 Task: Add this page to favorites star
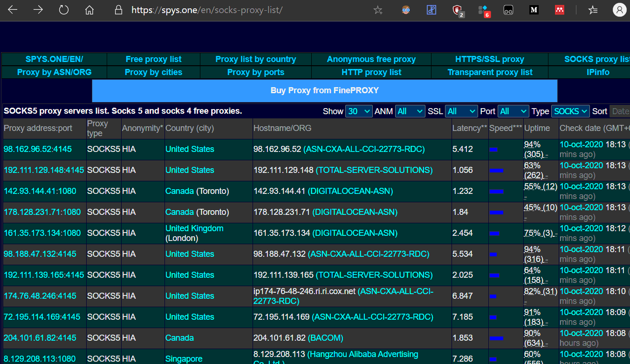tap(378, 10)
